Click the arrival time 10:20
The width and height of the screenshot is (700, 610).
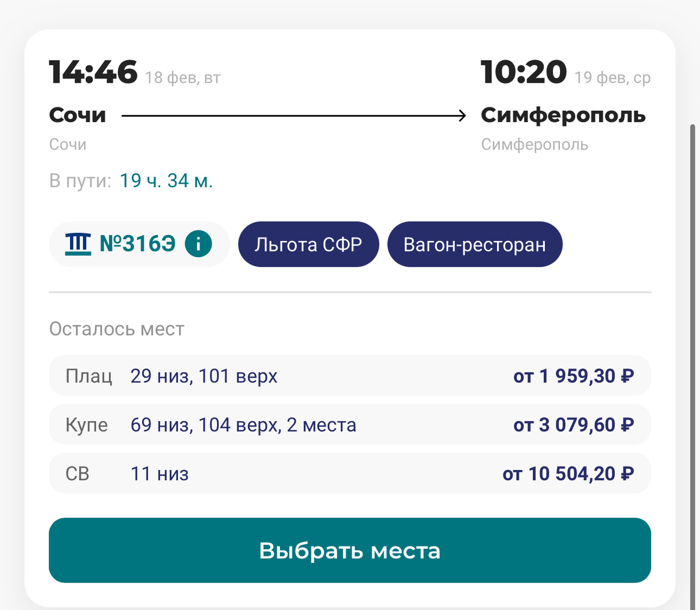coord(522,71)
